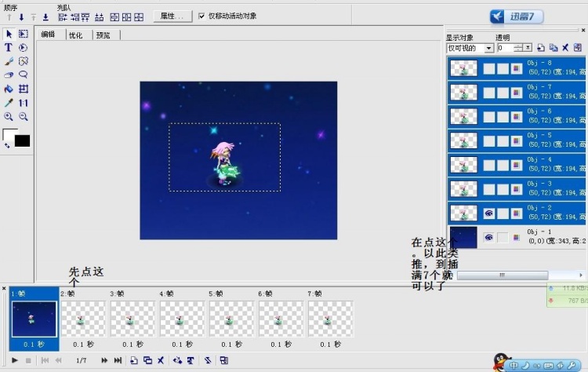Click the first alignment icon under 列队
This screenshot has width=588, height=372.
63,17
